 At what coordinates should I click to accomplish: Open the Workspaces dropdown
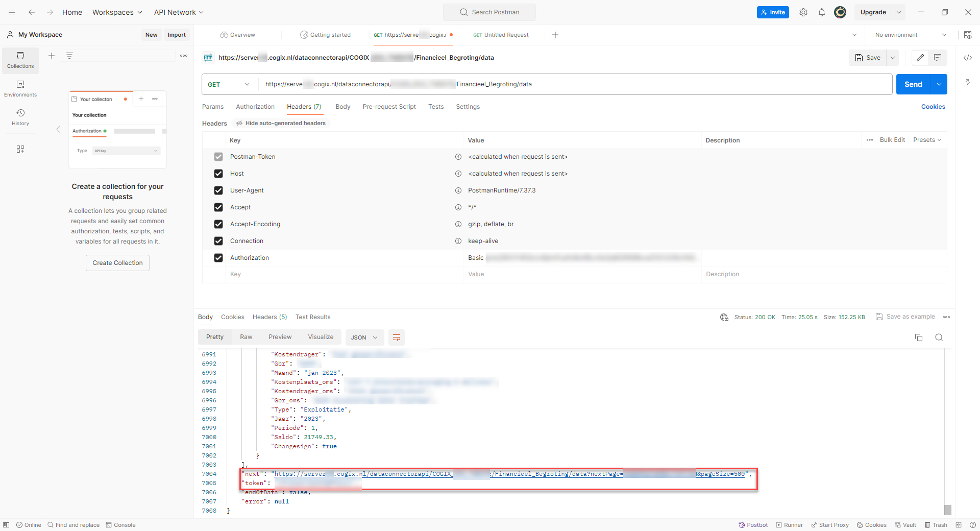(x=117, y=12)
